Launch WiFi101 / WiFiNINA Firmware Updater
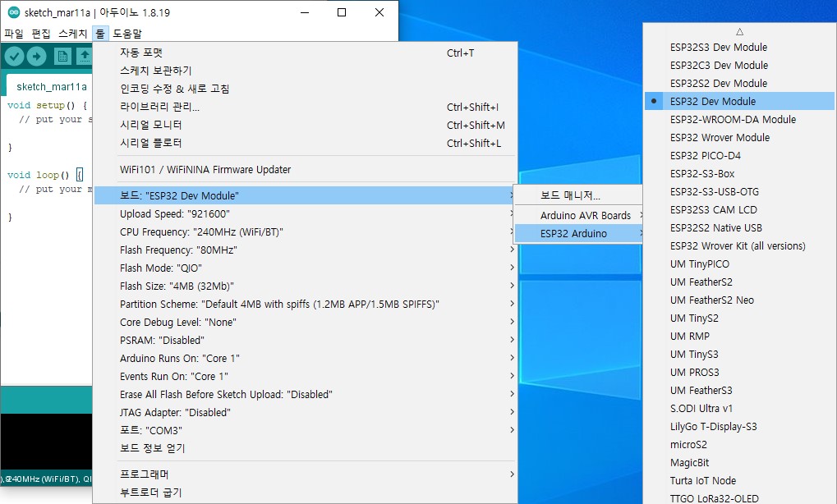837x504 pixels. [x=305, y=170]
